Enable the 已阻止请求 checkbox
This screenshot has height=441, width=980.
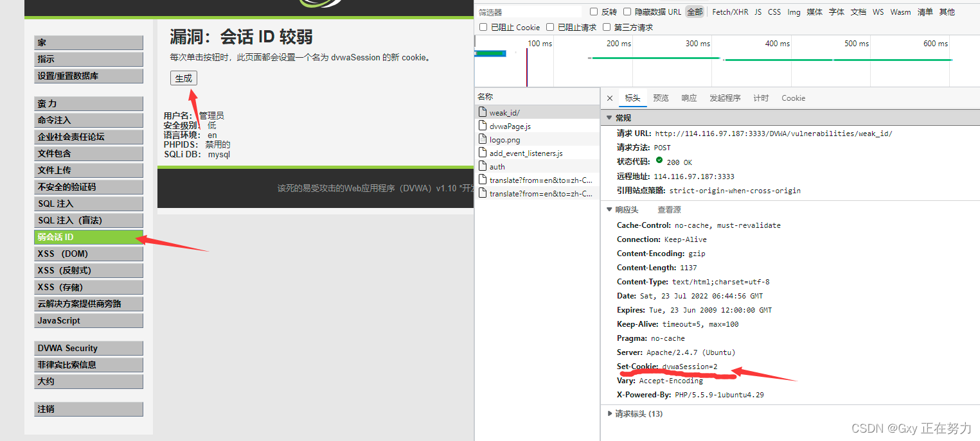coord(550,27)
